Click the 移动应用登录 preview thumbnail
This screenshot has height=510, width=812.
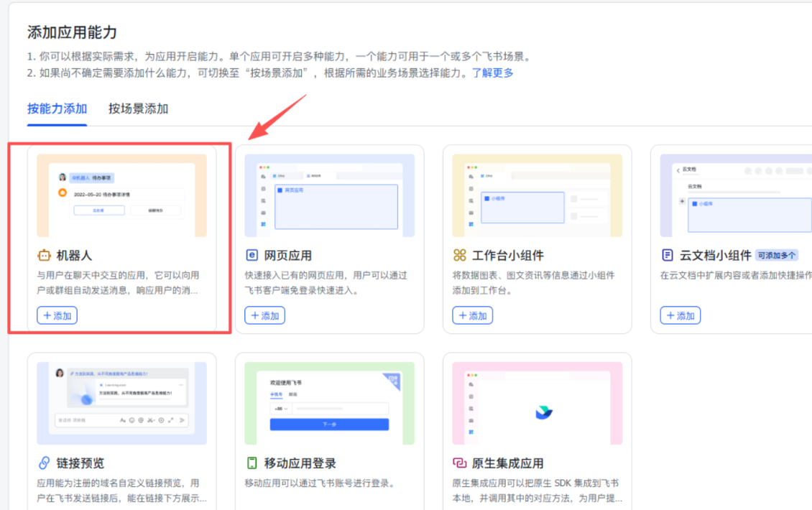[x=330, y=403]
